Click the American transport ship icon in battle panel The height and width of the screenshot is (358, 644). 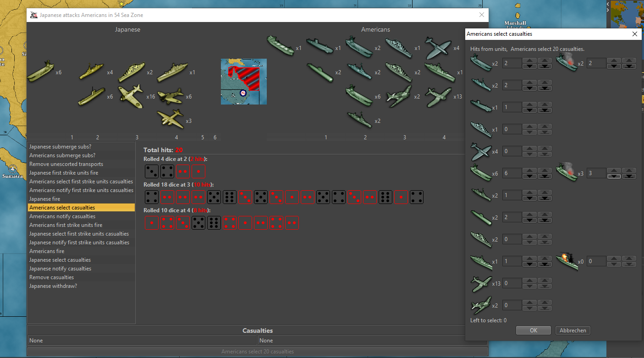[x=280, y=45]
